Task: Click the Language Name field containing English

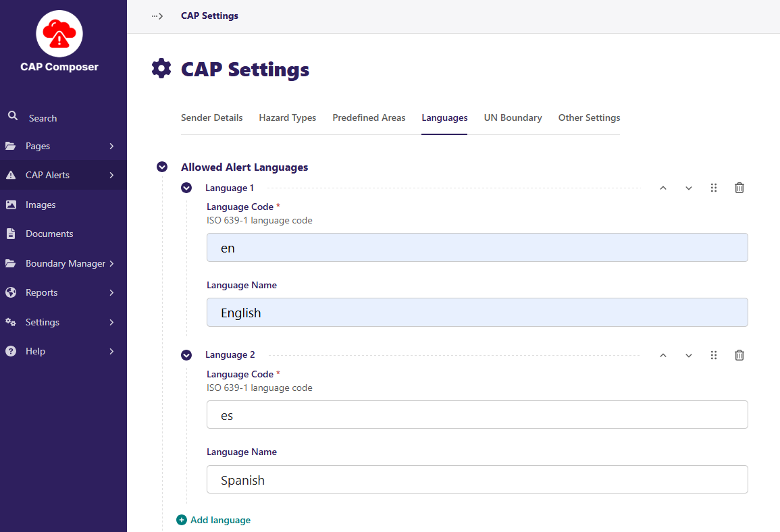Action: [x=477, y=312]
